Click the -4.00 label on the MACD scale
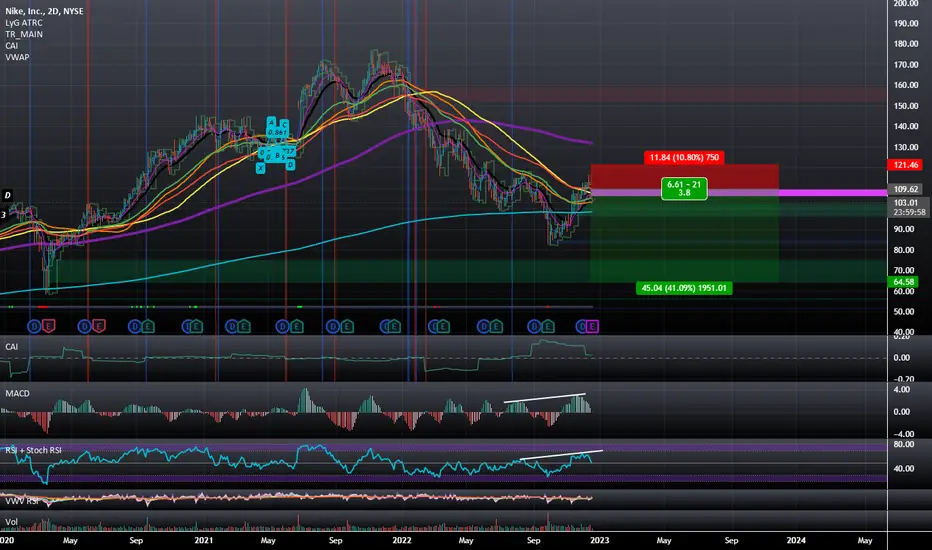 pos(902,434)
